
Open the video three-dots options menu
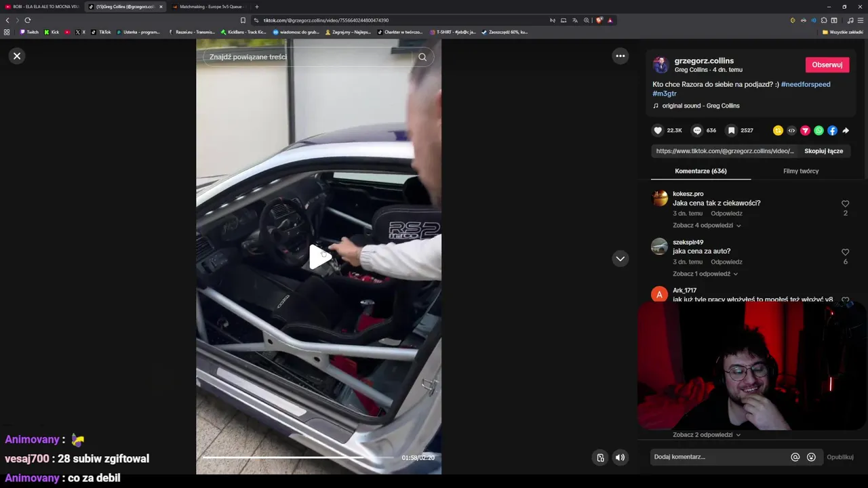point(620,56)
